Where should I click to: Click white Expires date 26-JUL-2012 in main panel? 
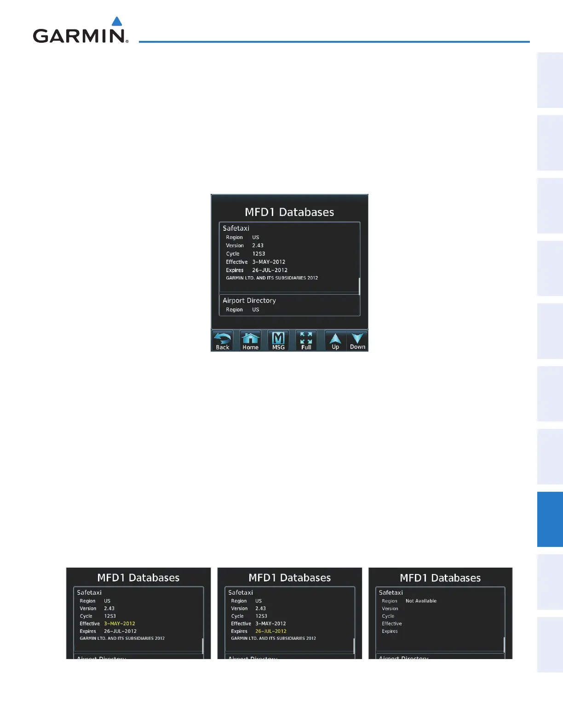[x=270, y=270]
